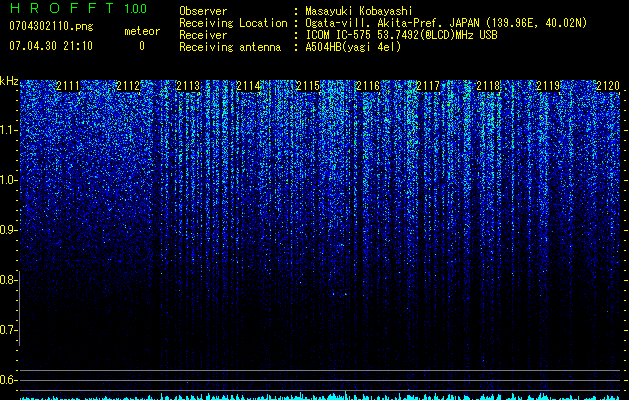Click the cyan signal level graph at bottom

(x=321, y=396)
